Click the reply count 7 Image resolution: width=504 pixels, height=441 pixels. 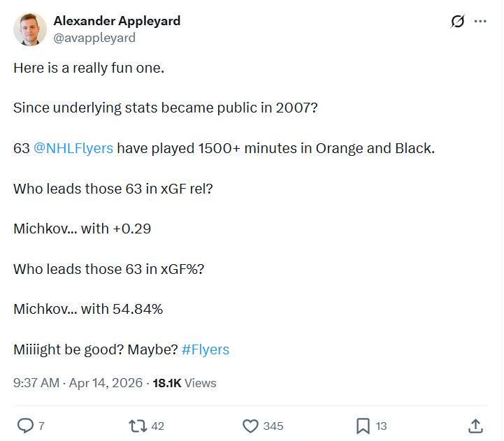41,426
